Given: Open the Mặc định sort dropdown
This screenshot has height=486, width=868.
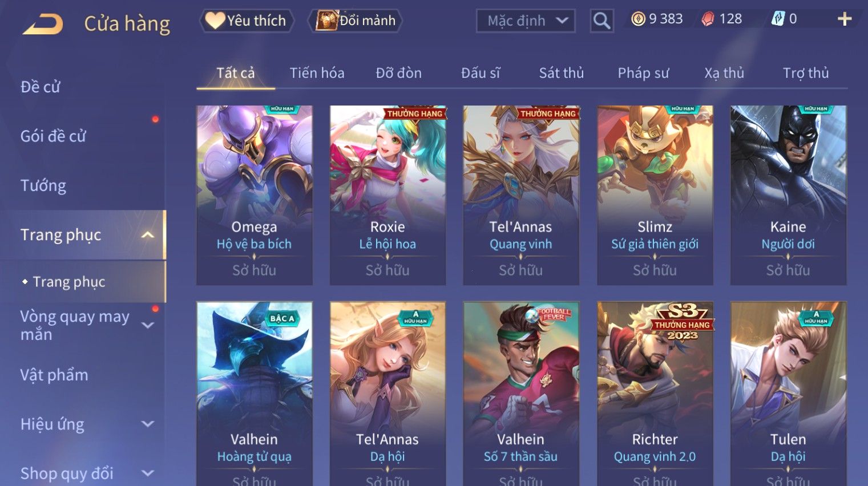Looking at the screenshot, I should pos(526,21).
